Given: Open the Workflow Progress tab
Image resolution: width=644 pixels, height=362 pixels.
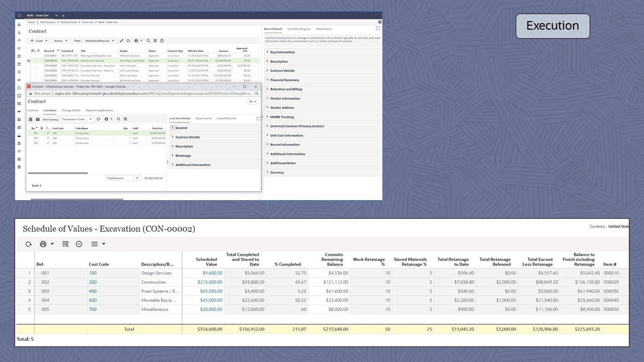Looking at the screenshot, I should click(x=299, y=29).
